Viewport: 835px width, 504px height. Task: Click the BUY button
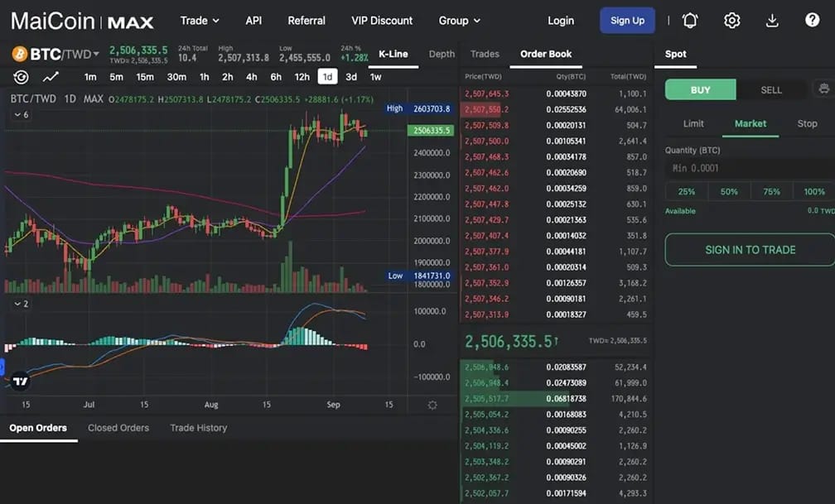[700, 89]
